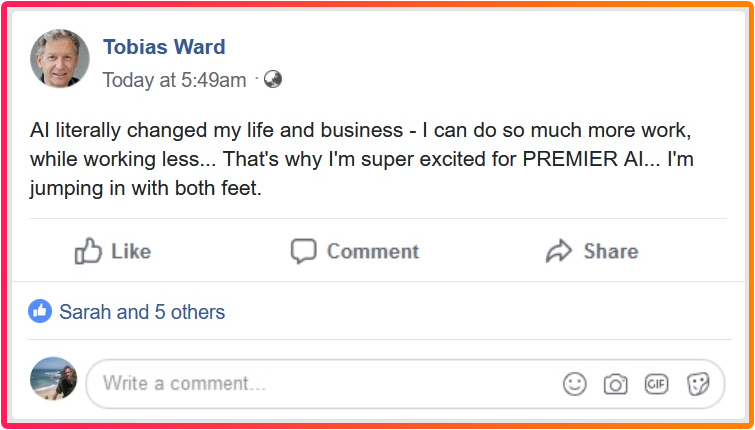
Task: Open Tobias Ward's profile name link
Action: [164, 47]
